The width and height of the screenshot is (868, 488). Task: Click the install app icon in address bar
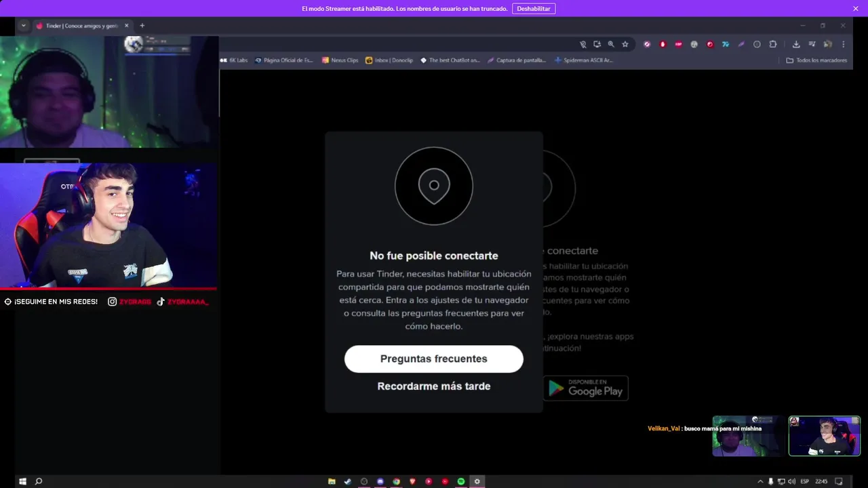tap(597, 44)
